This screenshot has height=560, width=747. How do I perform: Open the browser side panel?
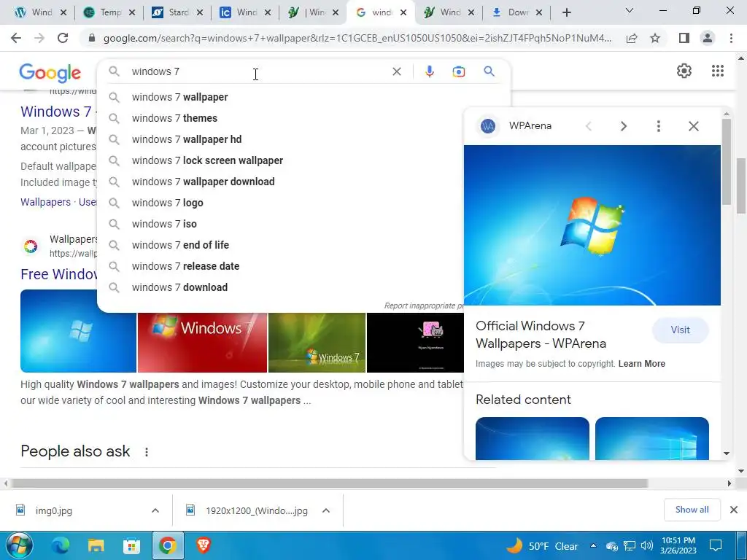tap(684, 38)
